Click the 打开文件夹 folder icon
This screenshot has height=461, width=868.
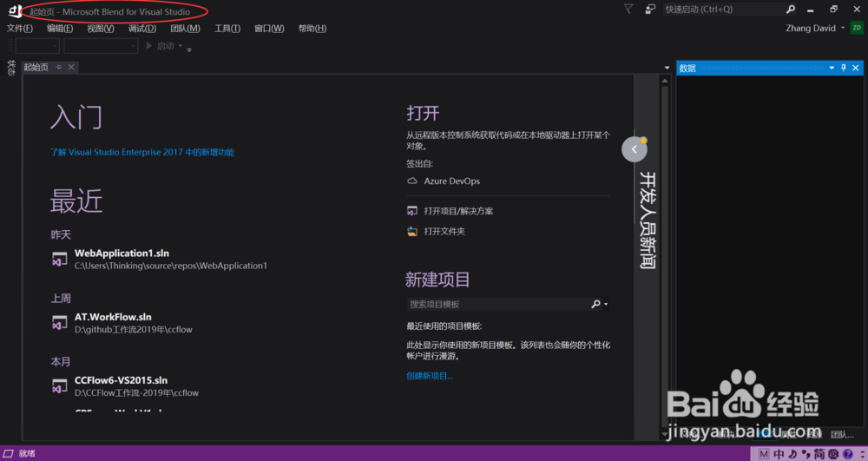pyautogui.click(x=411, y=231)
